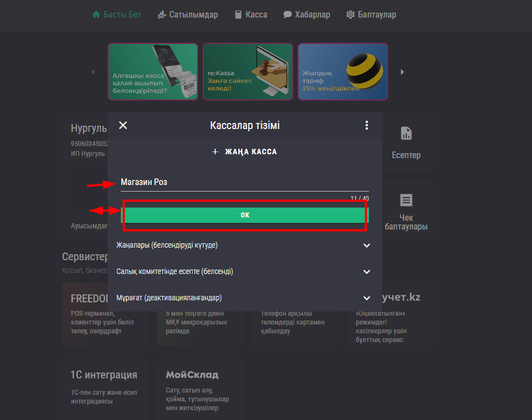Confirm with the green OK button
The width and height of the screenshot is (532, 420).
[245, 215]
